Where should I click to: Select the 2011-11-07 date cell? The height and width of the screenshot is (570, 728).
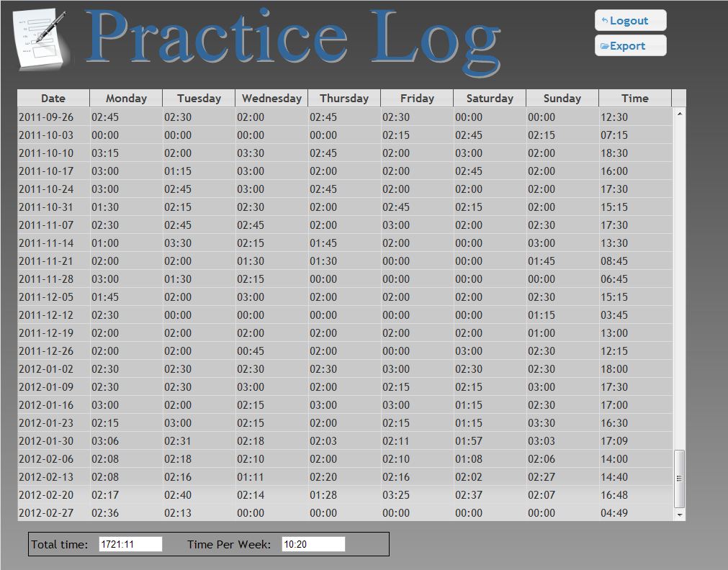coord(53,225)
